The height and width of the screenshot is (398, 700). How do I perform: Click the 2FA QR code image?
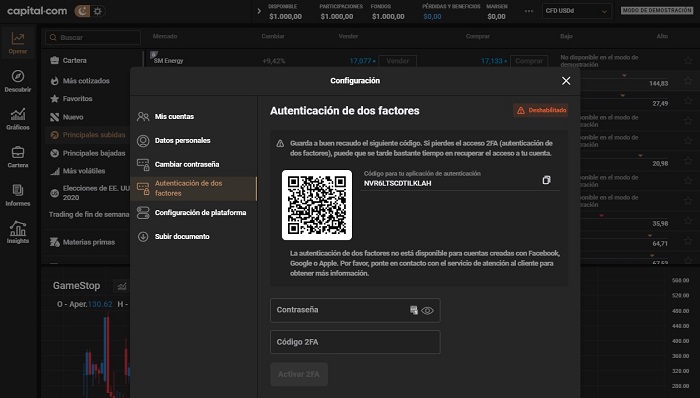click(317, 205)
